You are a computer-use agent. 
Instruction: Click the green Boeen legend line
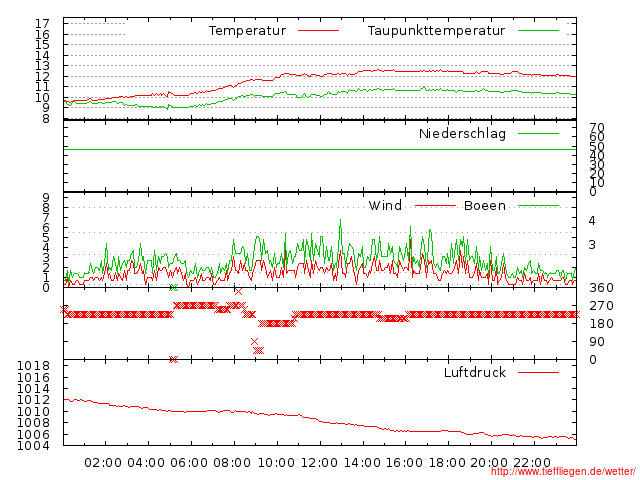(x=538, y=206)
